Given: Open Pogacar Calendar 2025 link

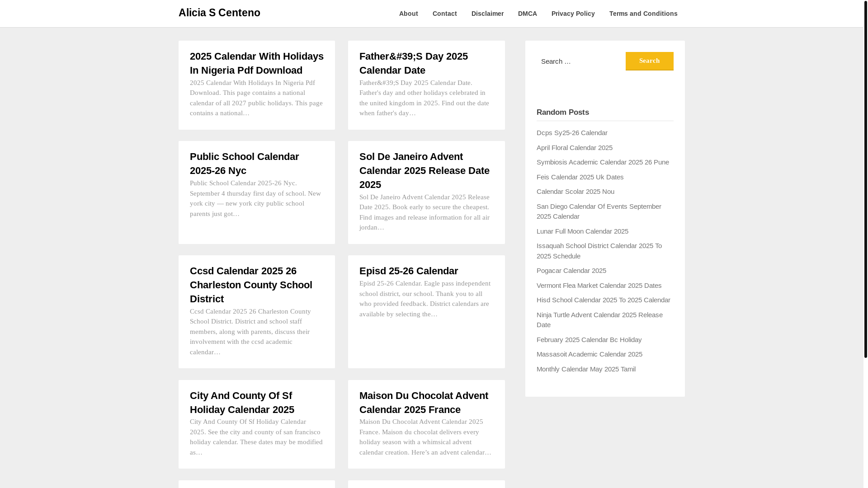Looking at the screenshot, I should pos(571,271).
